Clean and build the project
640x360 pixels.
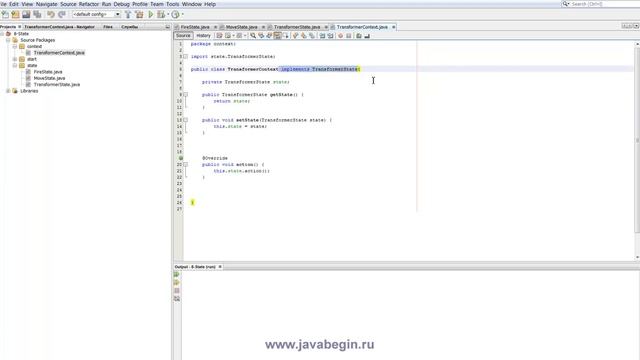pyautogui.click(x=139, y=15)
